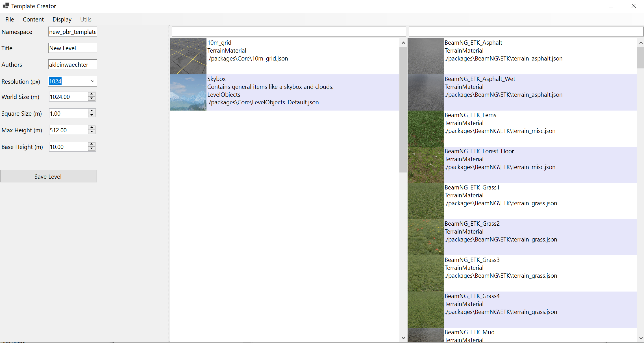This screenshot has height=343, width=644.
Task: Select BeamNG_ETK_Forest_Floor thumbnail image
Action: pos(425,165)
